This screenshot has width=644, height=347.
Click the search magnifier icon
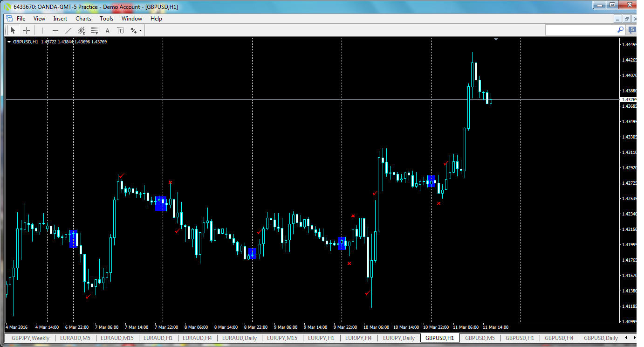620,30
